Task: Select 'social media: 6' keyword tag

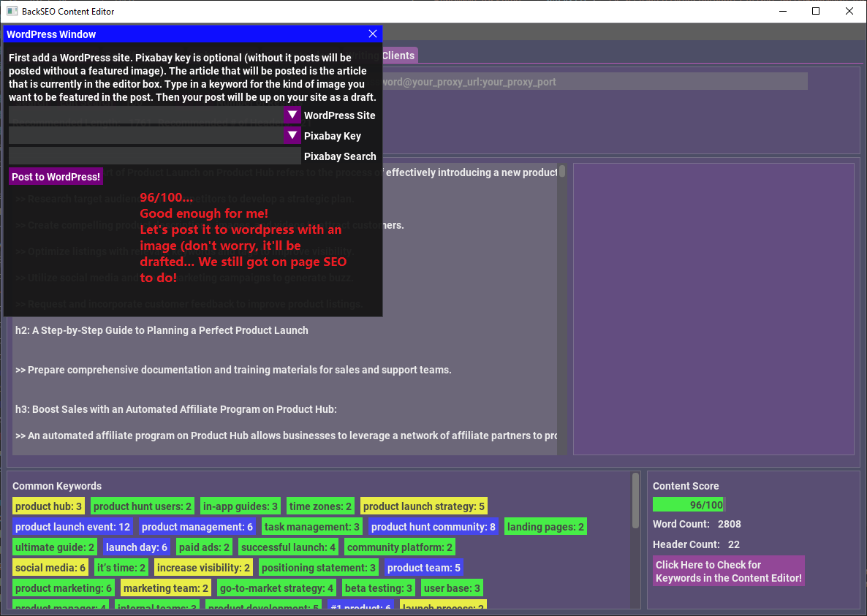Action: (51, 568)
